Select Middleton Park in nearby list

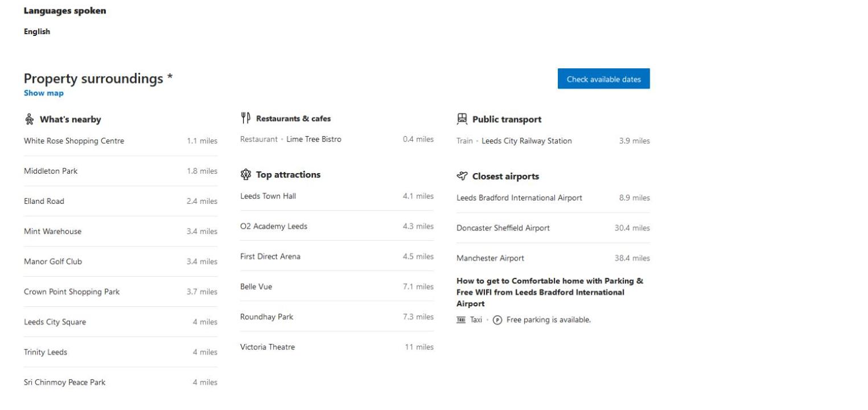click(x=121, y=171)
